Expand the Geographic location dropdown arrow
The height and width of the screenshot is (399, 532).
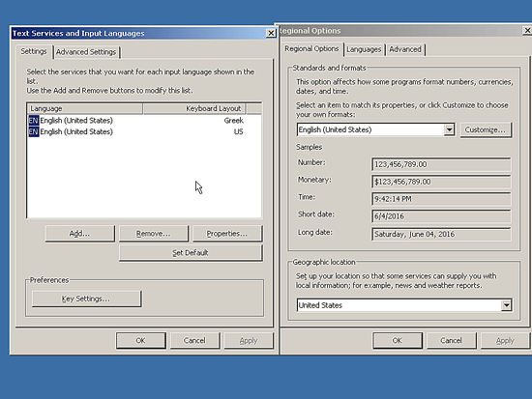[x=506, y=305]
